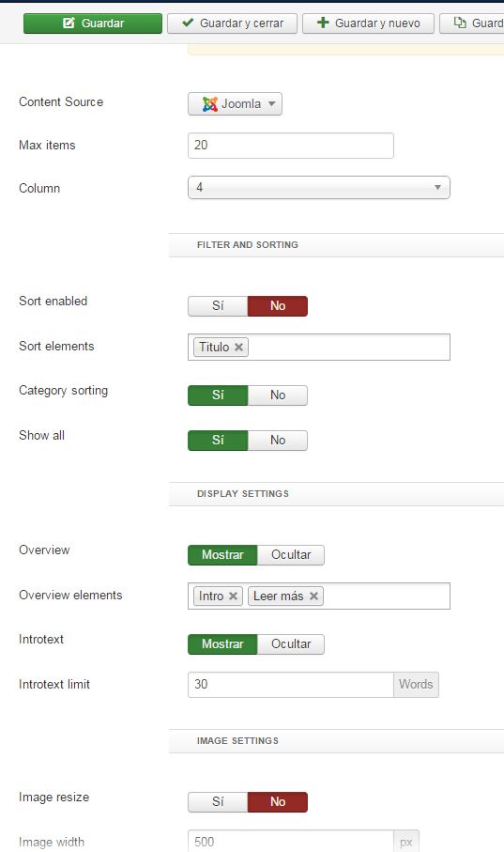Image resolution: width=504 pixels, height=852 pixels.
Task: Click Guardar y cerrar button
Action: pos(232,23)
